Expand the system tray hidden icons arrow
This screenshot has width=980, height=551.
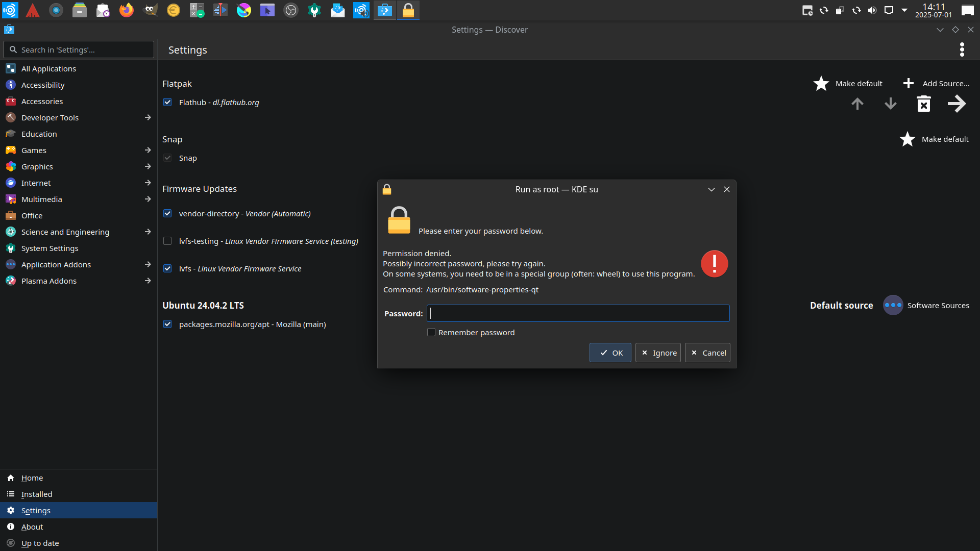pos(904,10)
